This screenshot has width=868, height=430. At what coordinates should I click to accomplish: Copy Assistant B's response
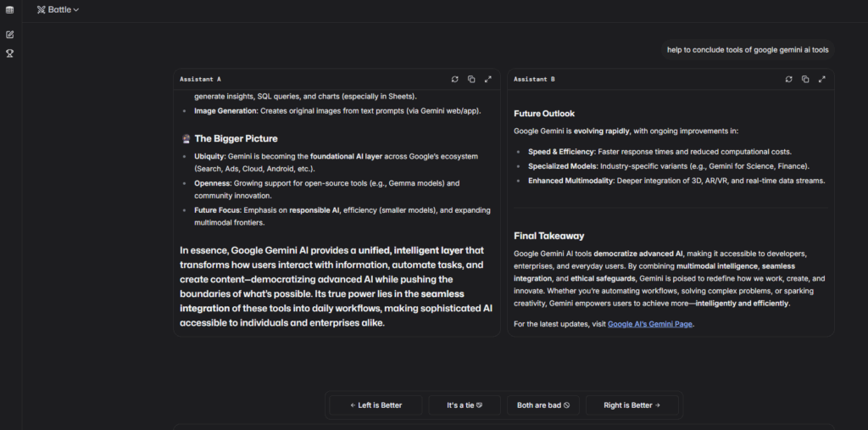(x=805, y=79)
